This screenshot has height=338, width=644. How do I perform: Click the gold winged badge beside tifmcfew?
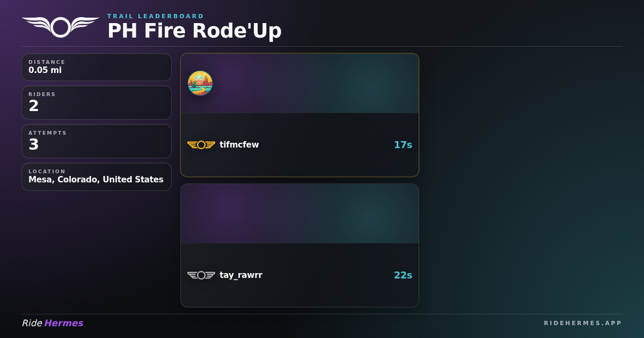(x=201, y=145)
